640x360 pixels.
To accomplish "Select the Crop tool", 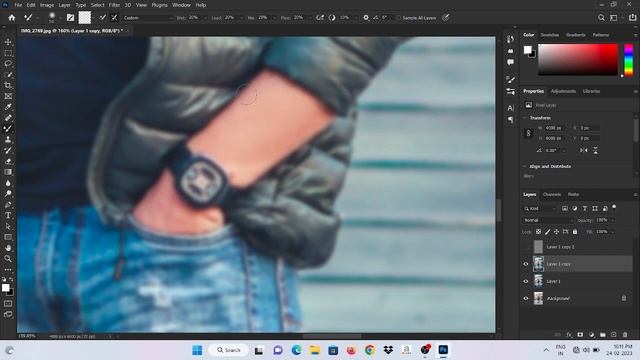I will tap(8, 85).
